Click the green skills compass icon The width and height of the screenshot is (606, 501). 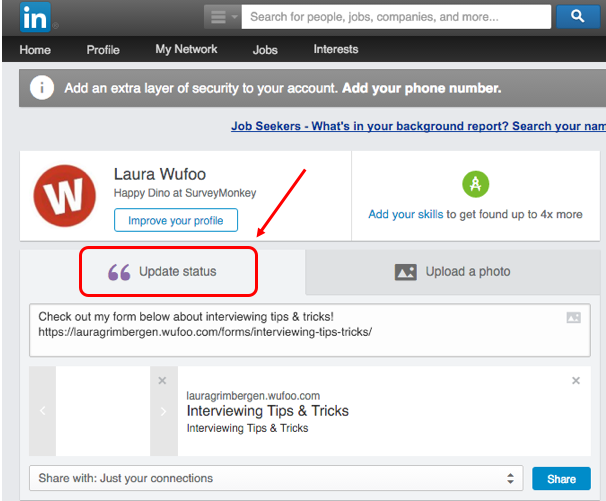476,184
